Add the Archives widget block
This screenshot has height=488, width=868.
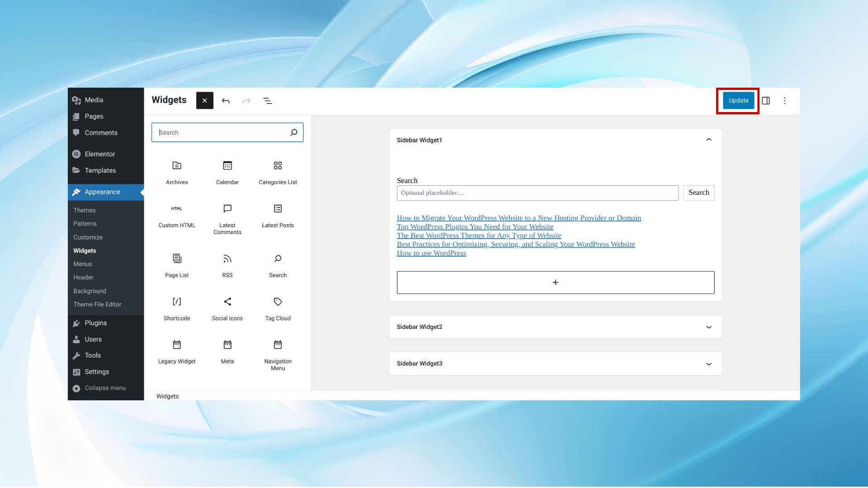tap(177, 172)
